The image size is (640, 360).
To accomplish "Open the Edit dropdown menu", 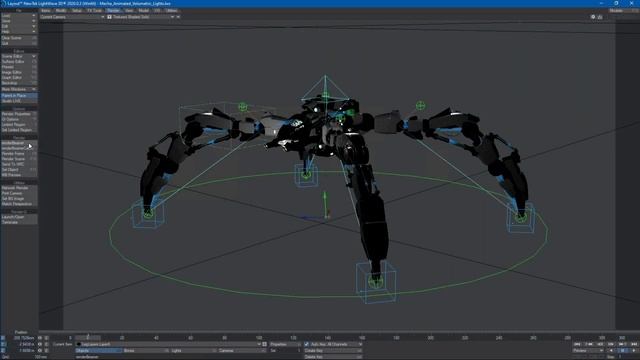I will 19,26.
